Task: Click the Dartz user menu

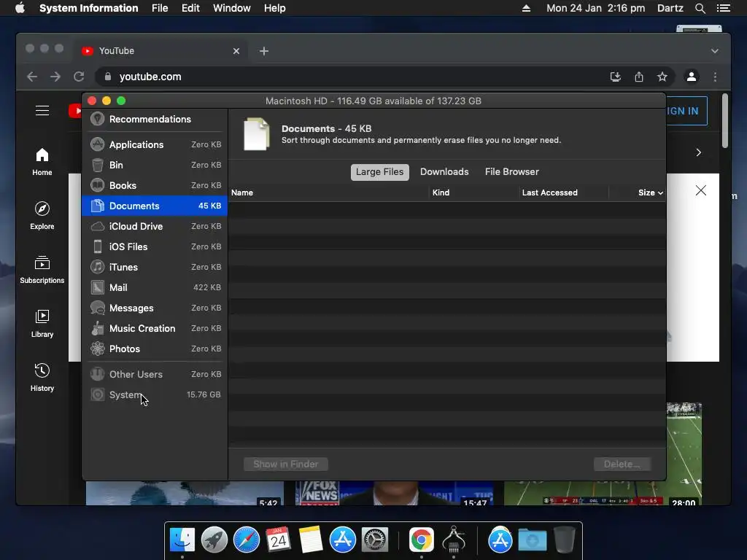Action: [670, 8]
